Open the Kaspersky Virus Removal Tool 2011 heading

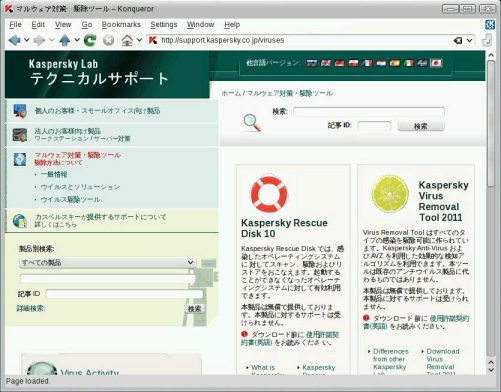pos(443,201)
